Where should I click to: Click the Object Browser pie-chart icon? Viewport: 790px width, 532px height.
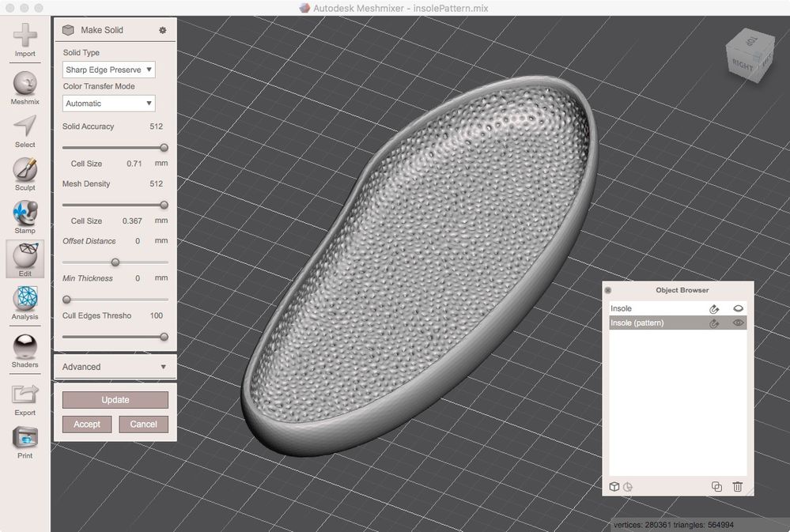[x=628, y=487]
